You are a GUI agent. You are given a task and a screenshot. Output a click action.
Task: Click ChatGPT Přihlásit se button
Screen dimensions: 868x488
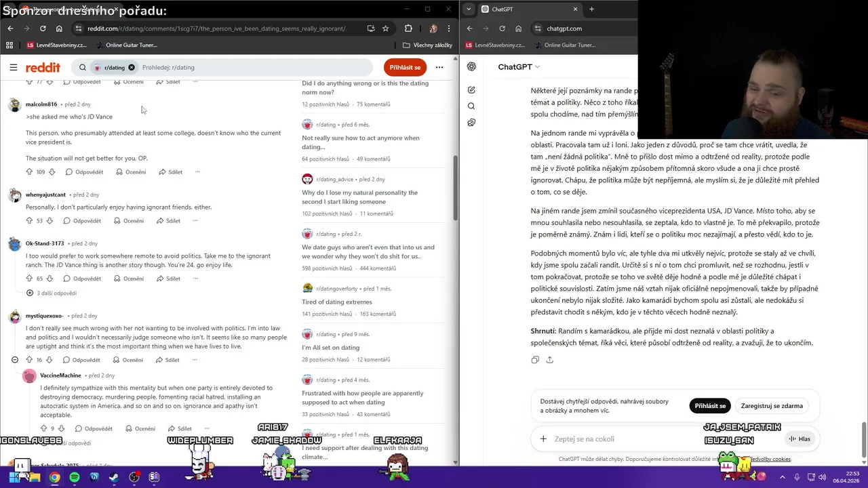point(710,405)
